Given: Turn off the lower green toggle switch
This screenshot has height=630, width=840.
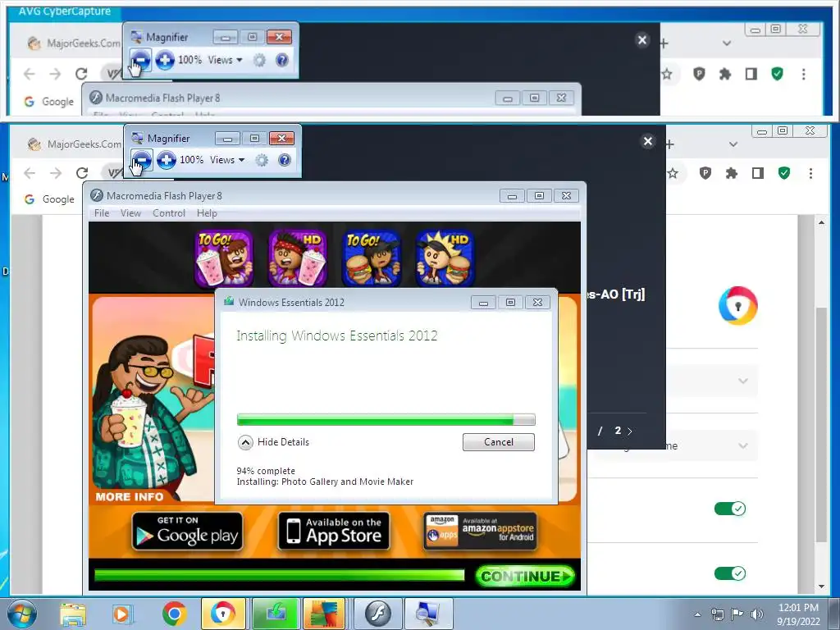Looking at the screenshot, I should pyautogui.click(x=730, y=573).
